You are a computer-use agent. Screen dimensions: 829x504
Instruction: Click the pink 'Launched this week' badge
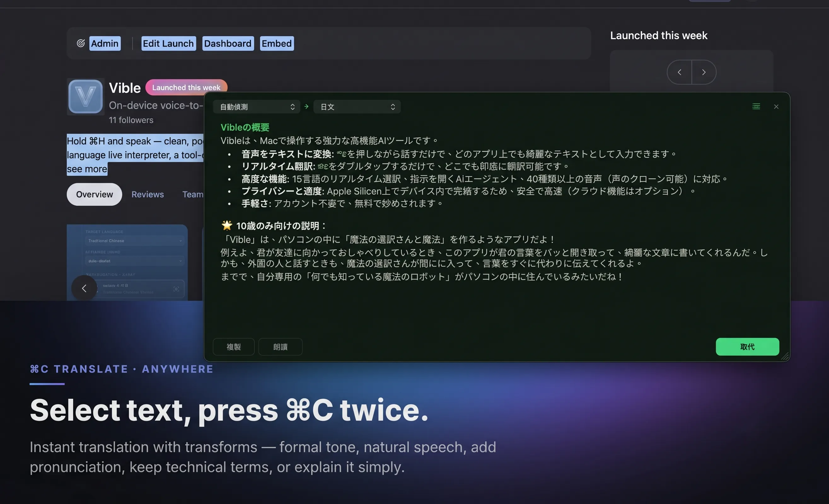point(186,88)
